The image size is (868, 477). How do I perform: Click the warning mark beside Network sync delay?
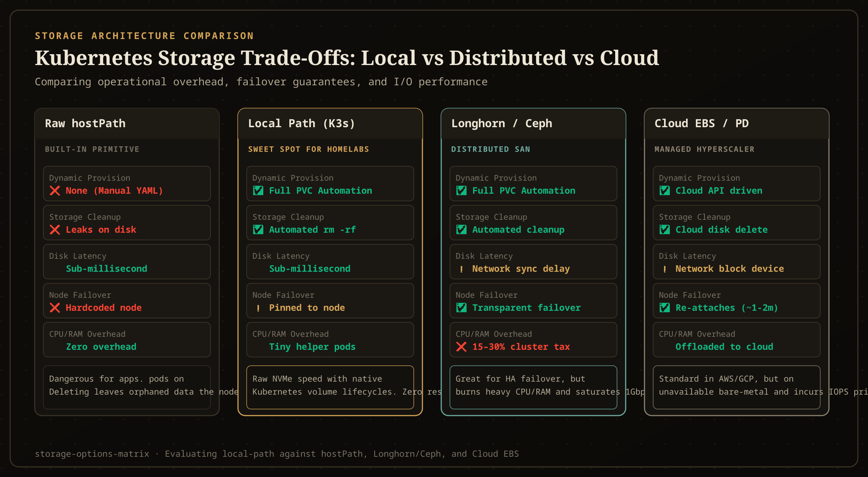[461, 269]
